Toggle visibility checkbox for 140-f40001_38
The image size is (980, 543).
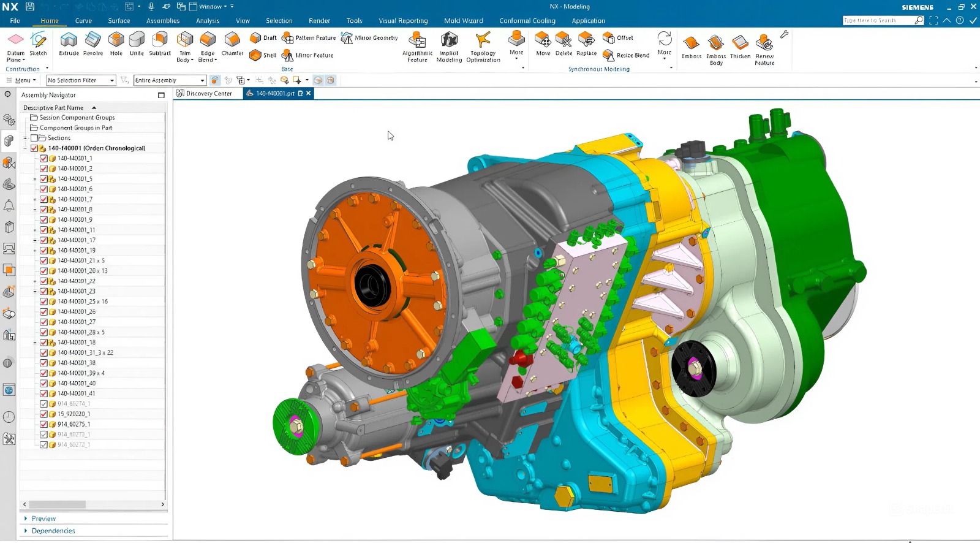(x=44, y=363)
